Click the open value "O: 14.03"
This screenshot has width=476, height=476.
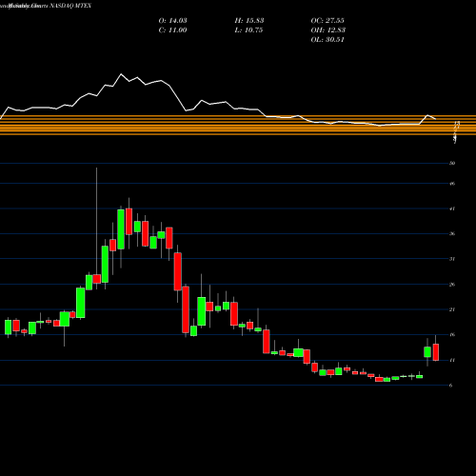click(172, 21)
